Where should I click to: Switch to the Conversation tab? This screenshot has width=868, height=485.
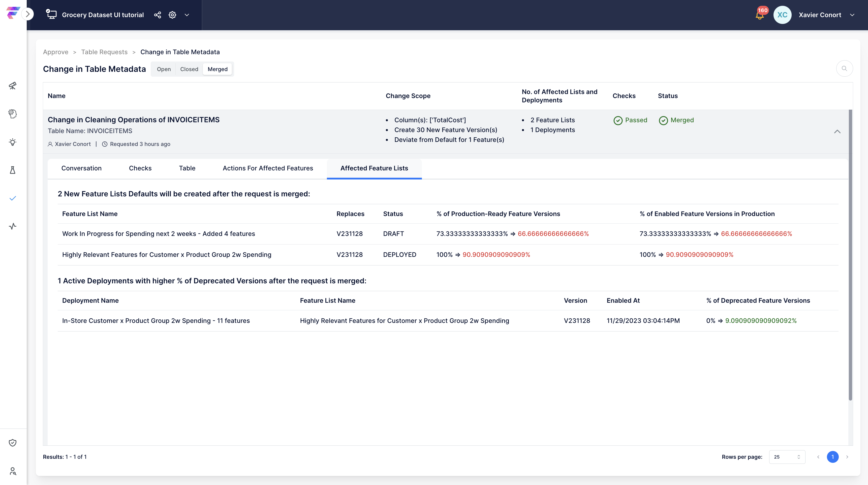pos(81,168)
